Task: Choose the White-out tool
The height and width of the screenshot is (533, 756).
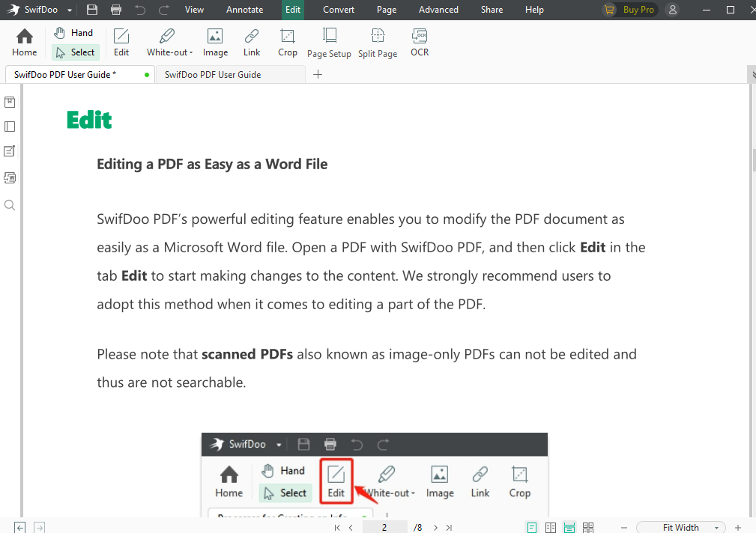Action: [x=167, y=43]
